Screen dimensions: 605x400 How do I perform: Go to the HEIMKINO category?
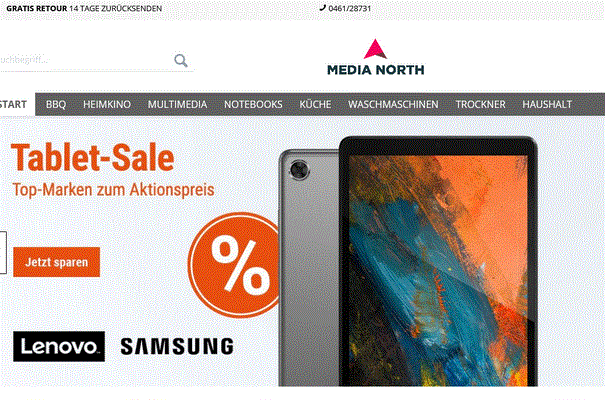tap(107, 105)
